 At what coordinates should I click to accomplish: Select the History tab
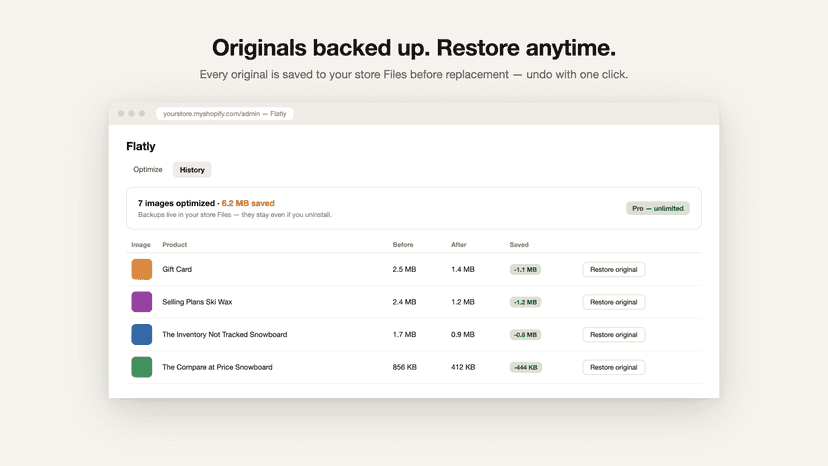coord(192,170)
